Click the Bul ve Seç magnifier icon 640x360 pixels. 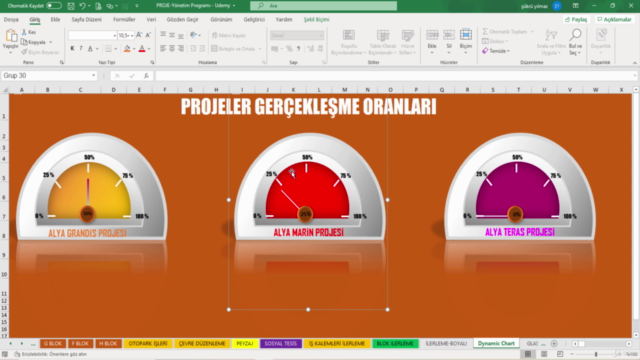point(576,35)
